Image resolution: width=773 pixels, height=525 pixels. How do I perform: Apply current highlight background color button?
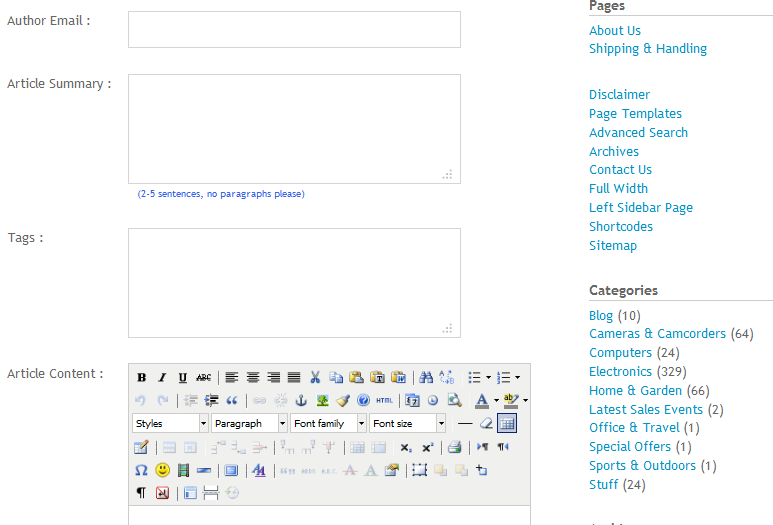[511, 400]
